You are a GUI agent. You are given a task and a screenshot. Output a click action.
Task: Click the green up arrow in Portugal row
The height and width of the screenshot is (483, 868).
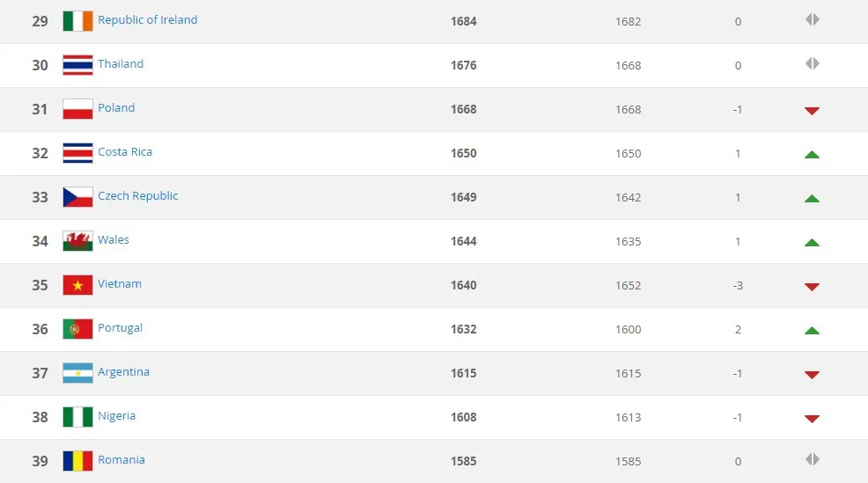pyautogui.click(x=812, y=330)
